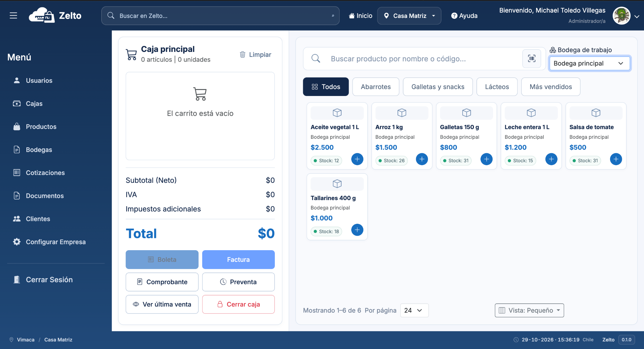
Task: Open Ver última venta with eye icon
Action: point(162,304)
